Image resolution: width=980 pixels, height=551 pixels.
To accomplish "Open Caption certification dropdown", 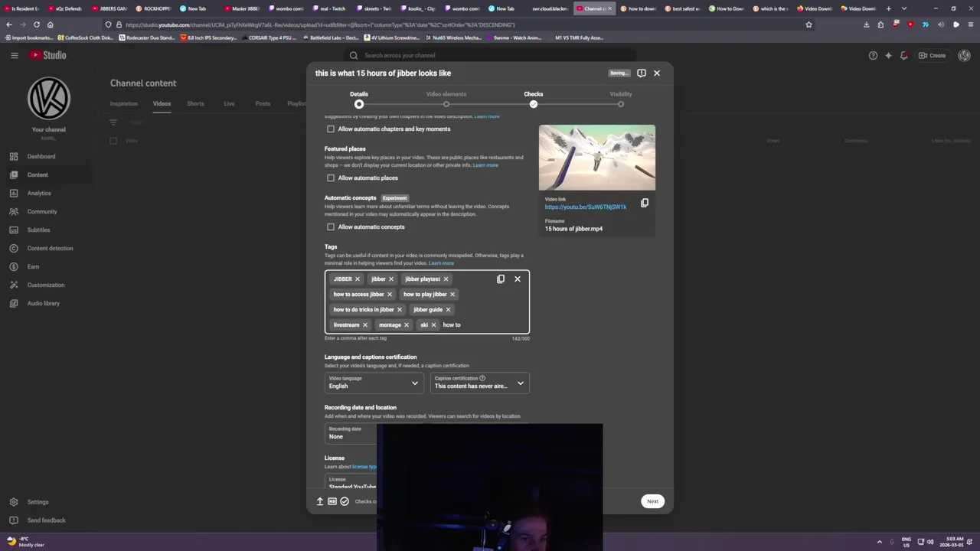I will 479,383.
